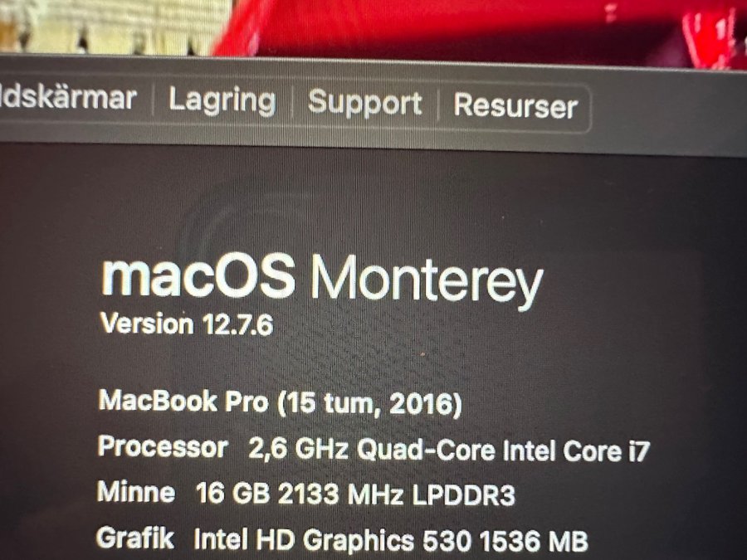Click the 2016 year in model line
This screenshot has width=747, height=560.
[420, 404]
